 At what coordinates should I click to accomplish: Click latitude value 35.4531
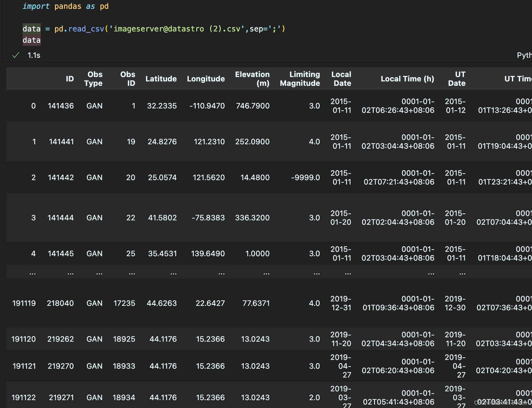[162, 254]
